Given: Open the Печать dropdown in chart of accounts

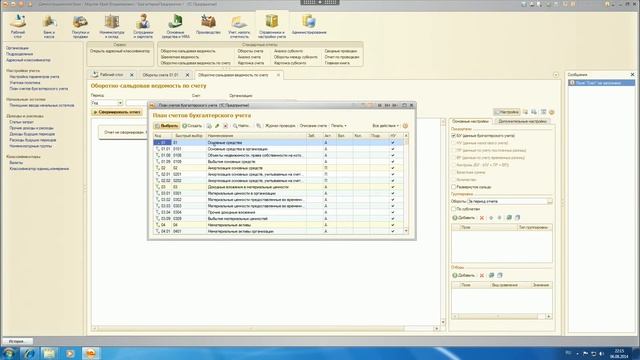Looking at the screenshot, I should 339,126.
